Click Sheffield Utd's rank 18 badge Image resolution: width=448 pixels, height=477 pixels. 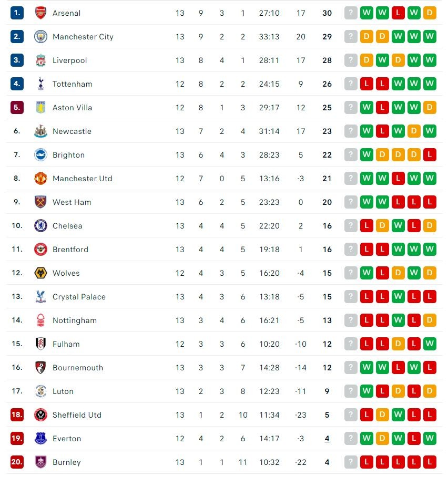[x=17, y=415]
